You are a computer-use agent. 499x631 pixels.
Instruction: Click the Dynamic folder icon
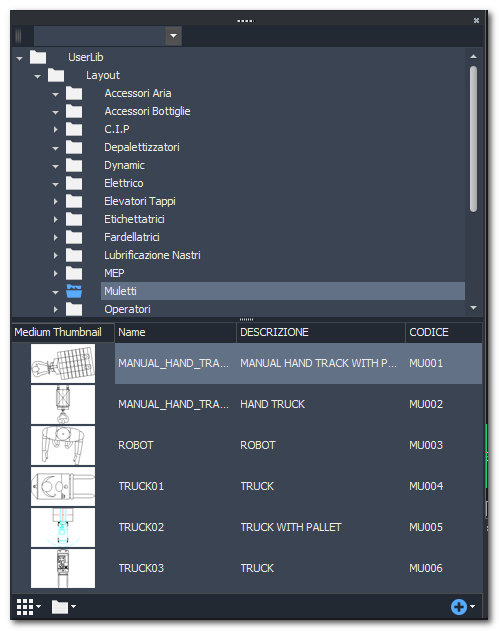[x=74, y=165]
